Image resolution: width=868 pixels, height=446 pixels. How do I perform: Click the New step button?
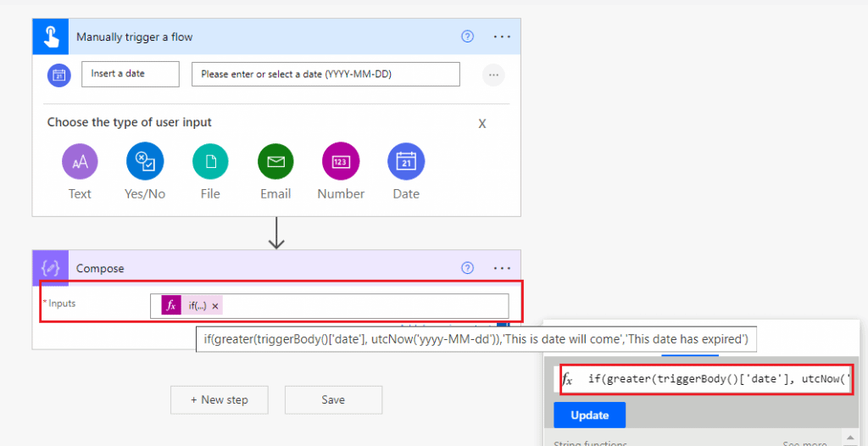[220, 400]
